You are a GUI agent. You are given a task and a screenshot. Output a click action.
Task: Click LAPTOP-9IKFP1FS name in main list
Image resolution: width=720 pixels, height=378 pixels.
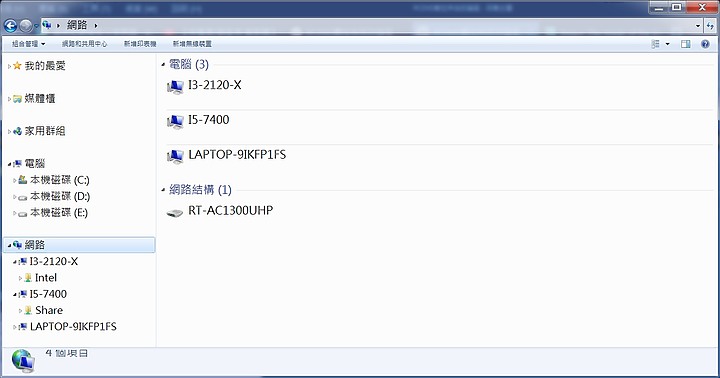[237, 154]
